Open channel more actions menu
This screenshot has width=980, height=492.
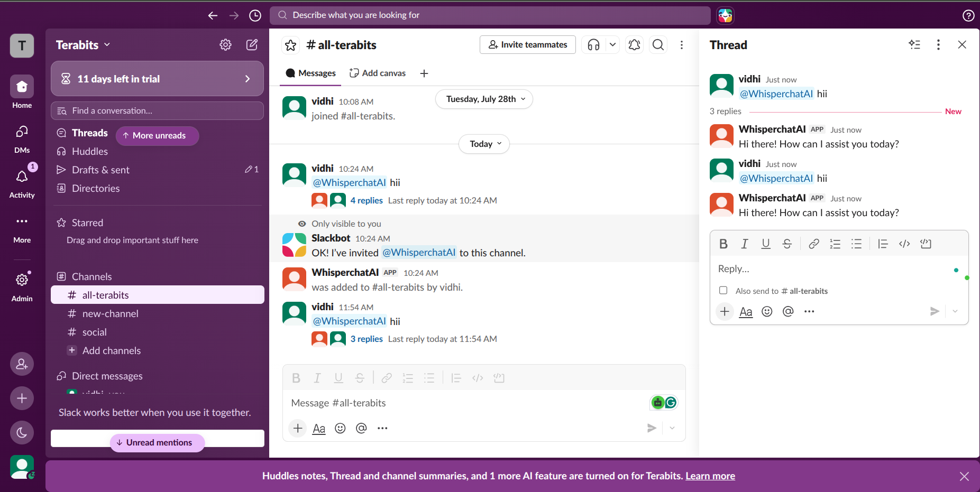click(682, 45)
